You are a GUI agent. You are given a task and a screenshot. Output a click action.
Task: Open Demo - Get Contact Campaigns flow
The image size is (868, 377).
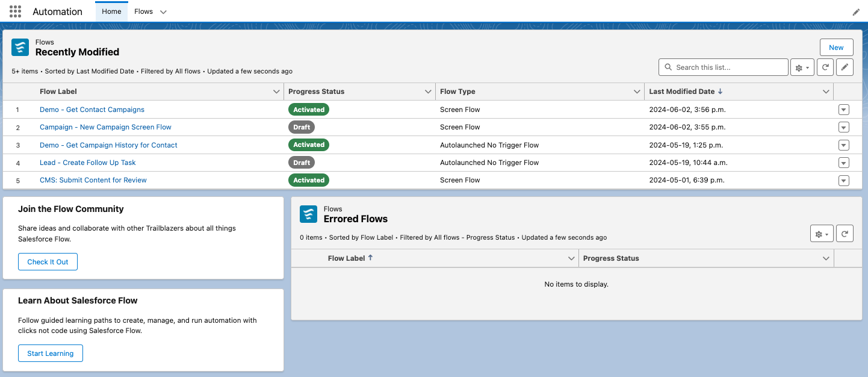(92, 110)
